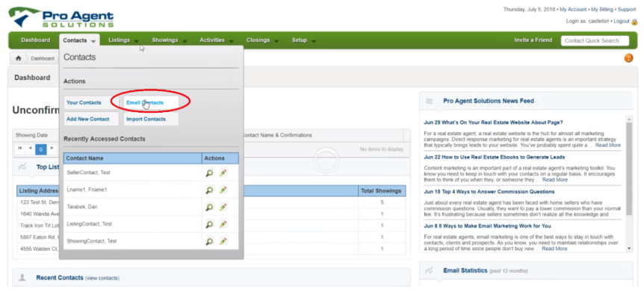Open Top 4 Ways Commission Questions headline
644x289 pixels.
489,192
